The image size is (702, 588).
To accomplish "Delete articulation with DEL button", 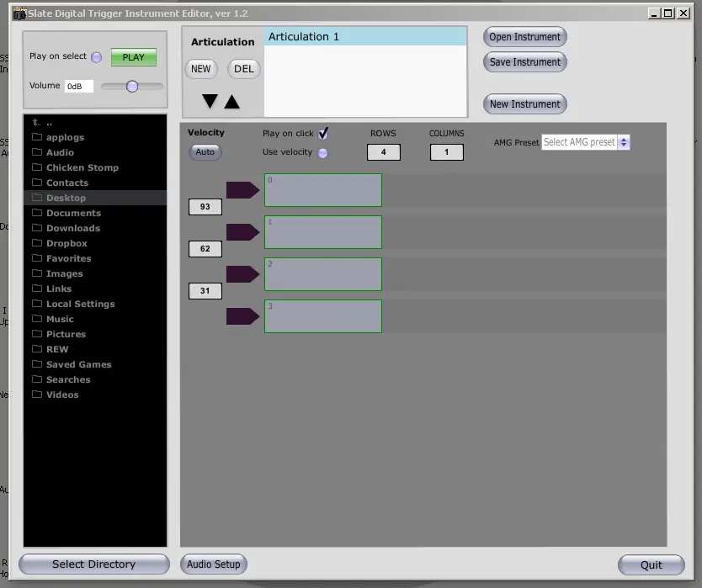I will click(243, 69).
